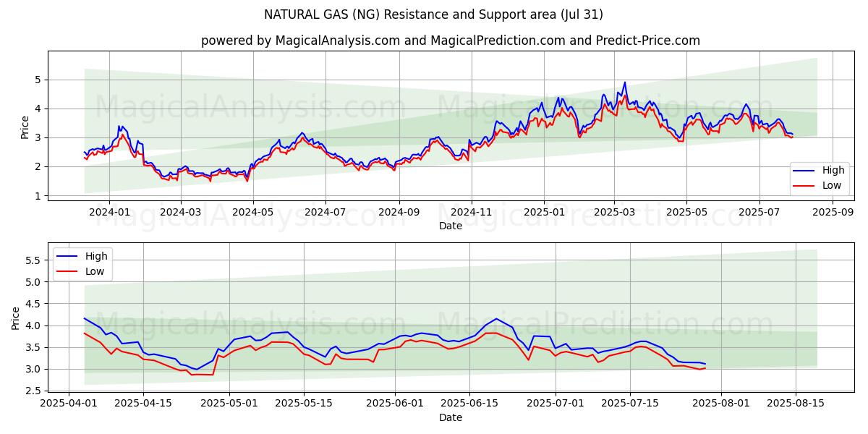Click the '5.5' y-axis tick in the bottom chart
Screen dimensions: 868x434
(34, 260)
